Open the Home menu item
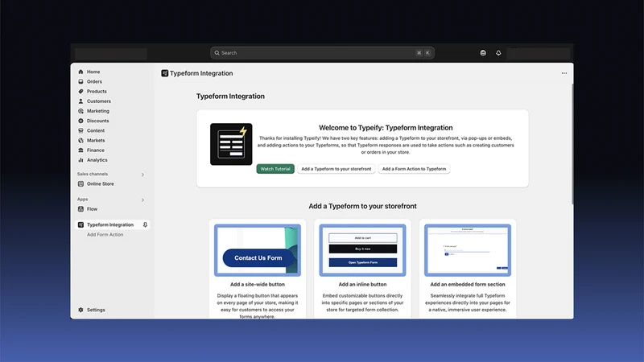The height and width of the screenshot is (362, 644). tap(93, 72)
